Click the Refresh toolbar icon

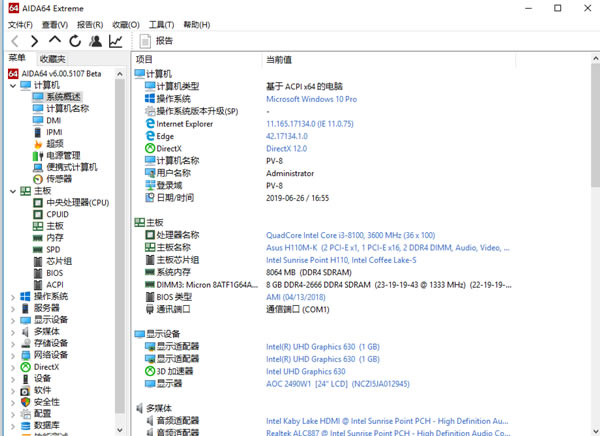(76, 41)
